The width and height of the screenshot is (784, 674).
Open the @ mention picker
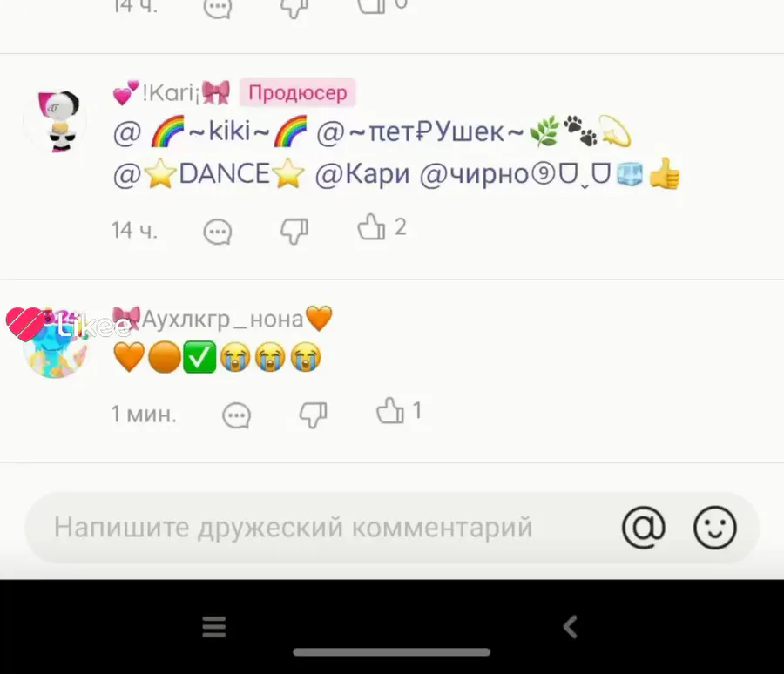644,528
